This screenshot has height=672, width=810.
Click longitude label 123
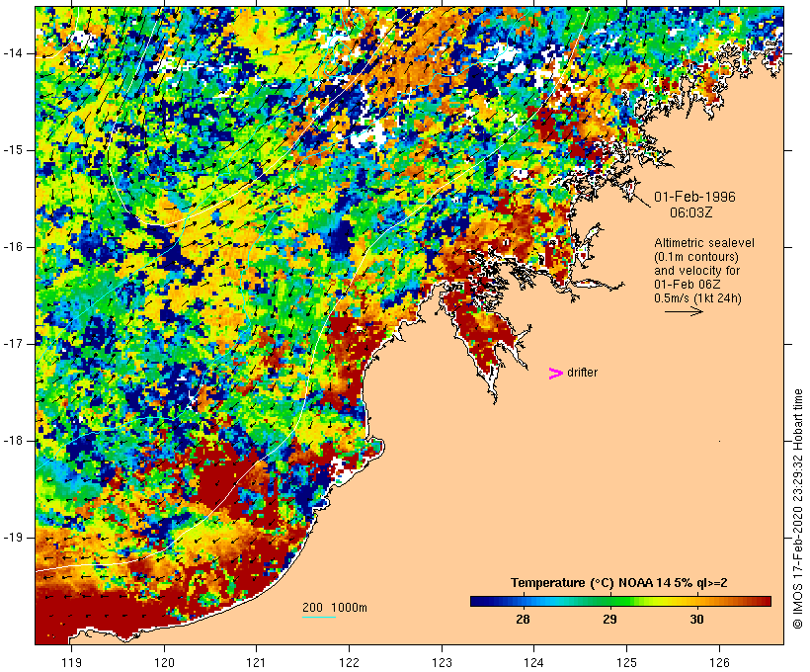point(442,662)
